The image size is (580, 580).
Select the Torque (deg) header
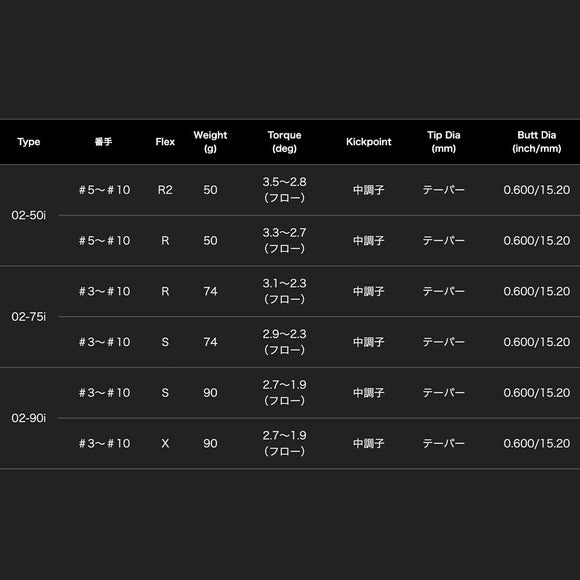pyautogui.click(x=284, y=142)
